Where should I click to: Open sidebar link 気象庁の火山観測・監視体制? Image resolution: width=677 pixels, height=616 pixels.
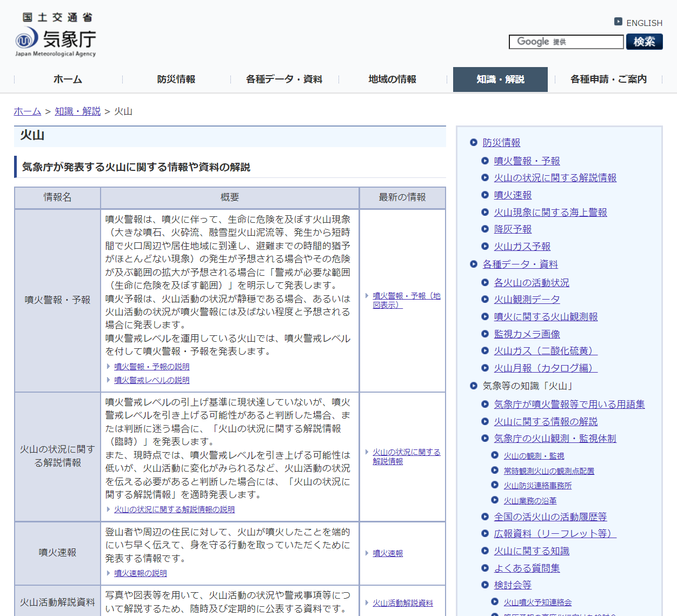click(555, 439)
